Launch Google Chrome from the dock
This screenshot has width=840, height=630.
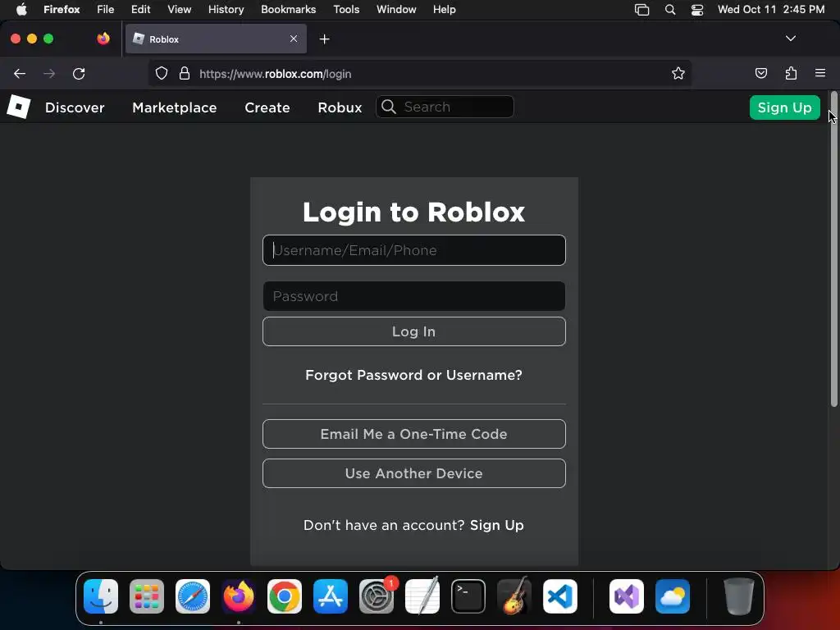click(285, 596)
